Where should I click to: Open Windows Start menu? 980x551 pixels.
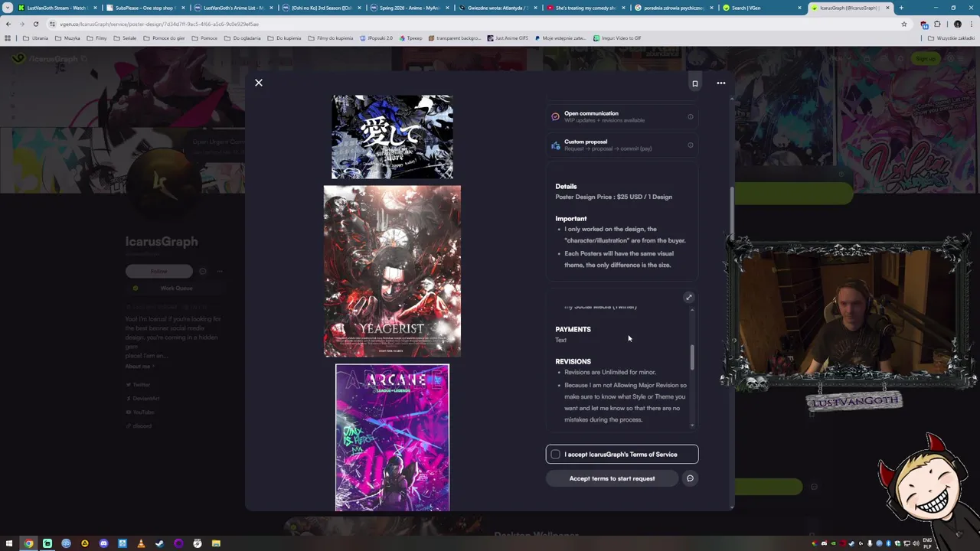[x=10, y=543]
